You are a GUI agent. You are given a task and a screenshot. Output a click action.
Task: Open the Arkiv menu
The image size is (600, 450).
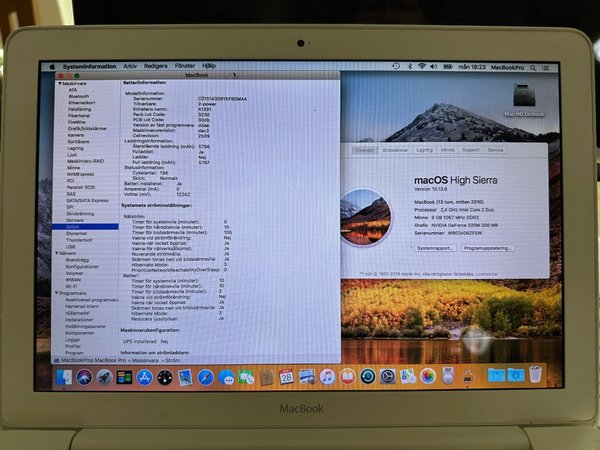128,66
